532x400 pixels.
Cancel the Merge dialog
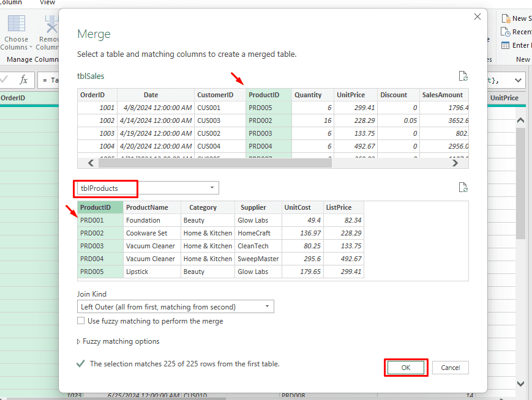[450, 368]
